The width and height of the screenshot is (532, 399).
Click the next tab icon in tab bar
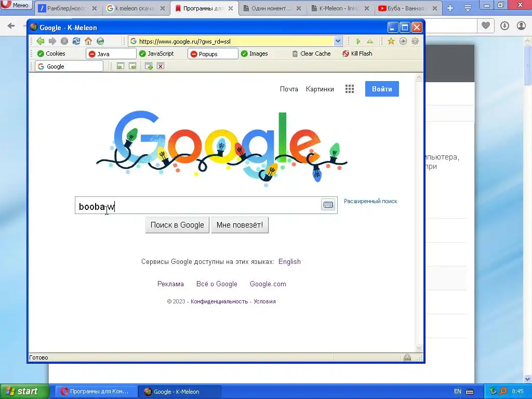coord(132,66)
